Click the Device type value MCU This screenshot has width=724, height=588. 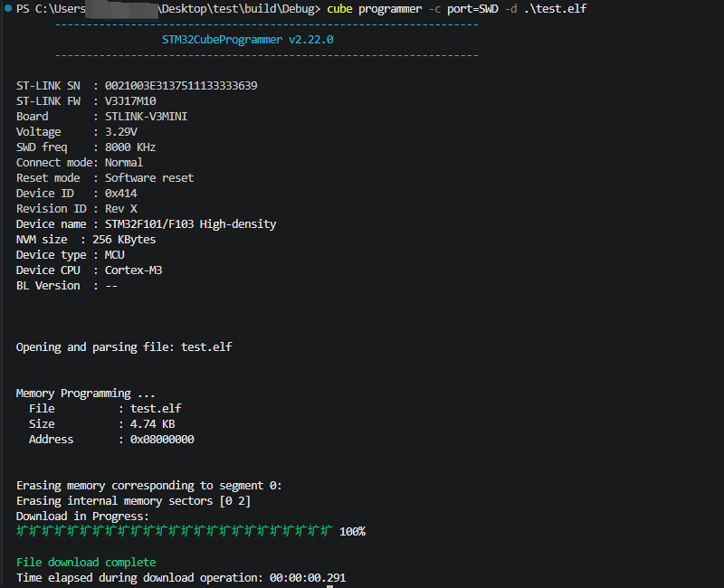(x=115, y=255)
